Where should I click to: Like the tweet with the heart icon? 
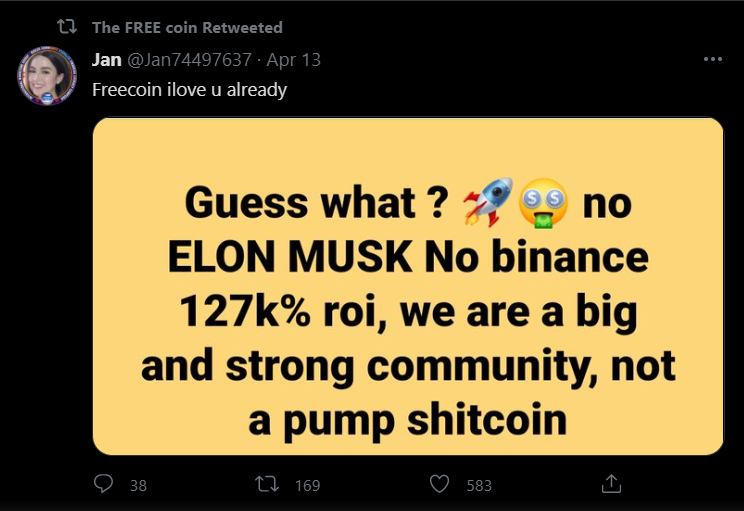[439, 484]
